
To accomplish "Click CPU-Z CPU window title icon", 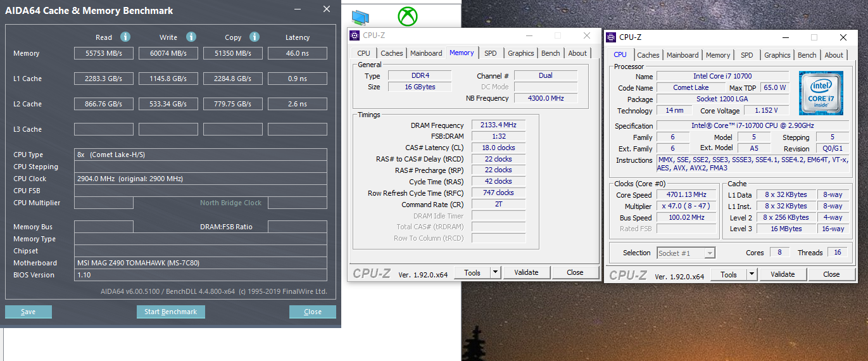I will (612, 37).
